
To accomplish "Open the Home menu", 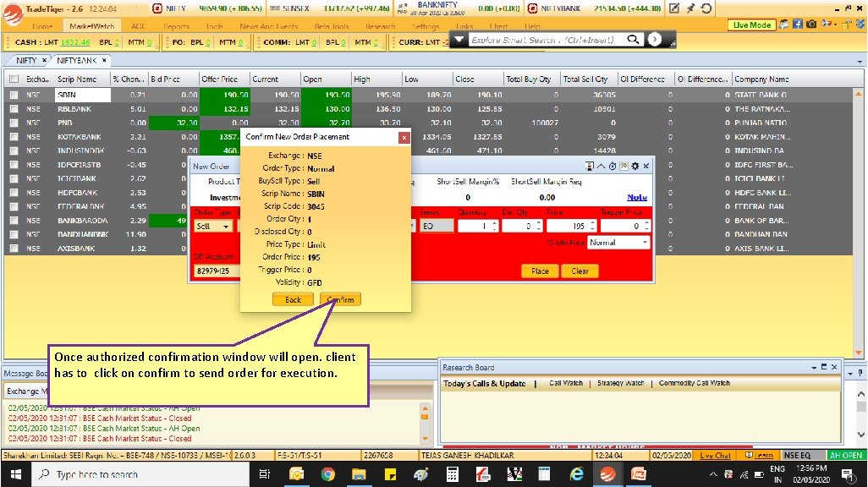I will point(42,26).
